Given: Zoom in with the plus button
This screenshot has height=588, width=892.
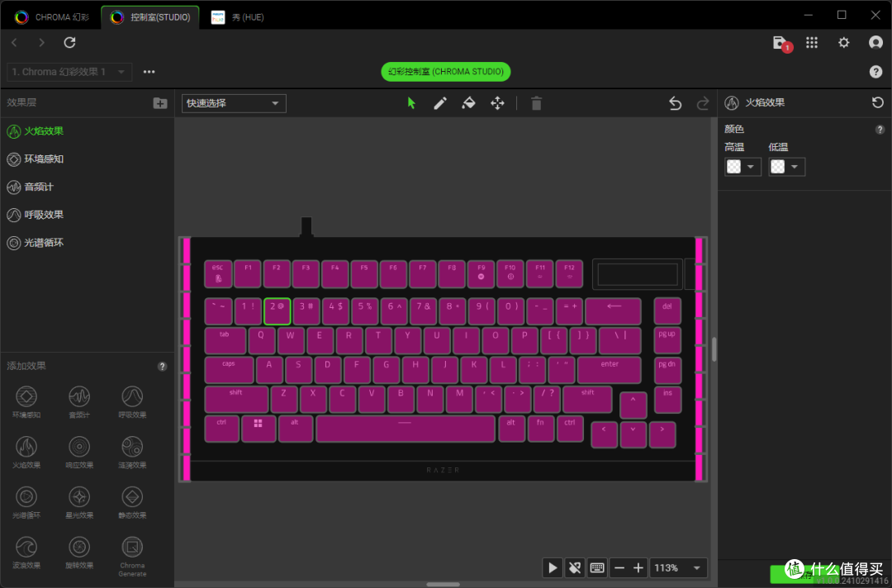Looking at the screenshot, I should [x=638, y=567].
